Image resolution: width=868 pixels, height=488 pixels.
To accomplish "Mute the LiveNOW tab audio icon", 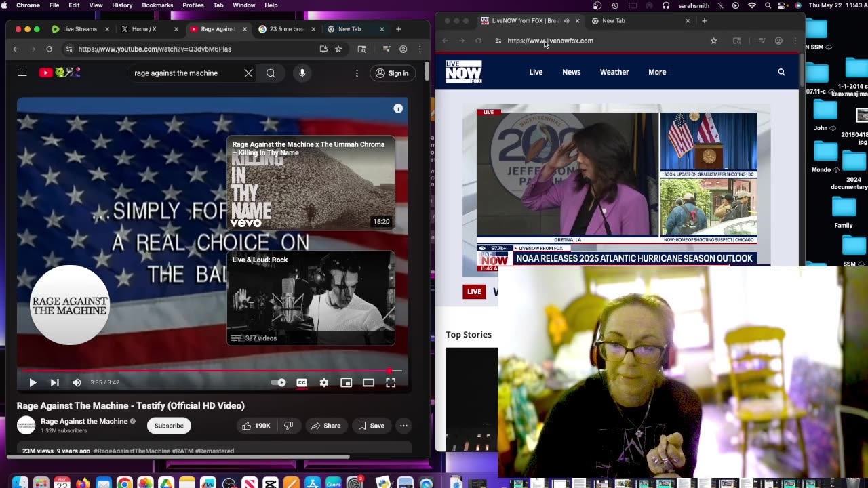I will click(x=566, y=21).
